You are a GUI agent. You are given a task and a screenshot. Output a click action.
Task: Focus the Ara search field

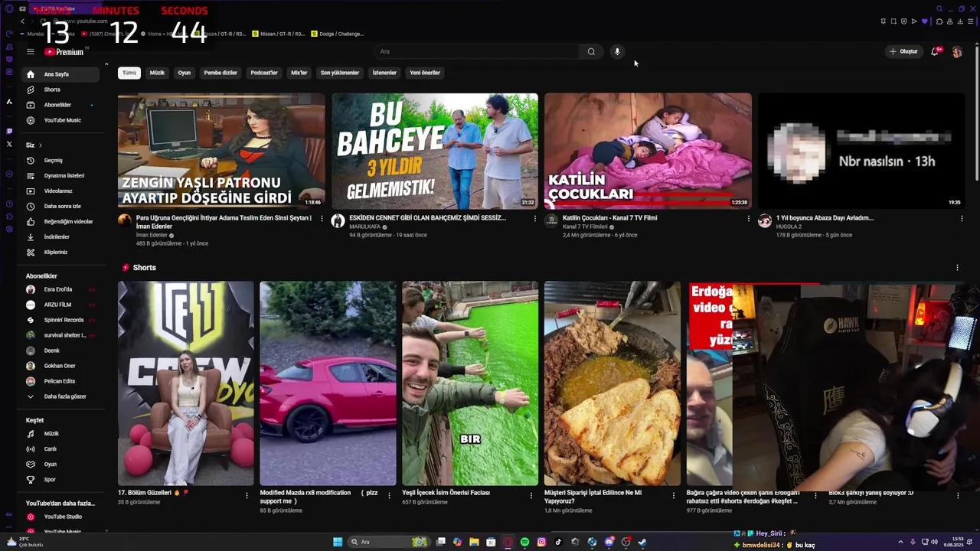tap(478, 51)
